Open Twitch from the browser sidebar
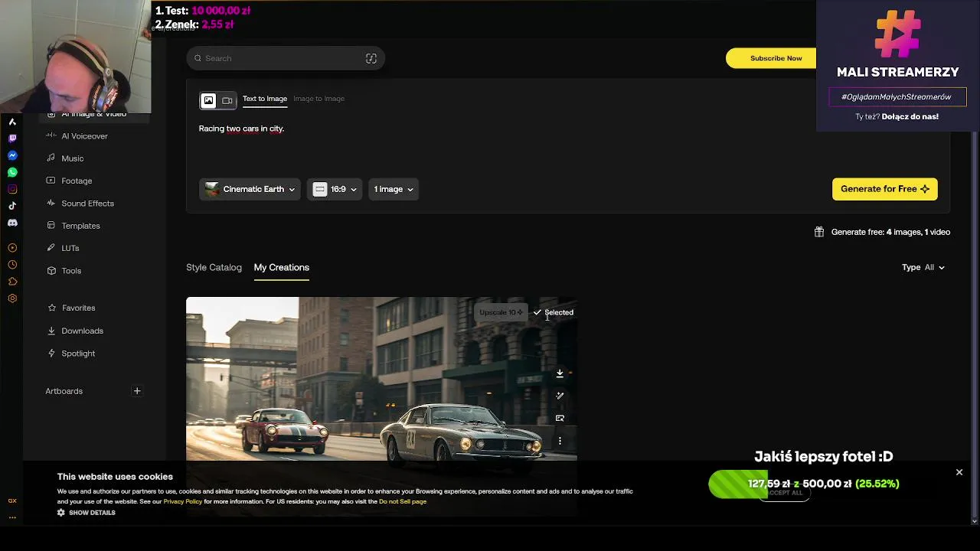Screen dimensions: 980x551 12,139
